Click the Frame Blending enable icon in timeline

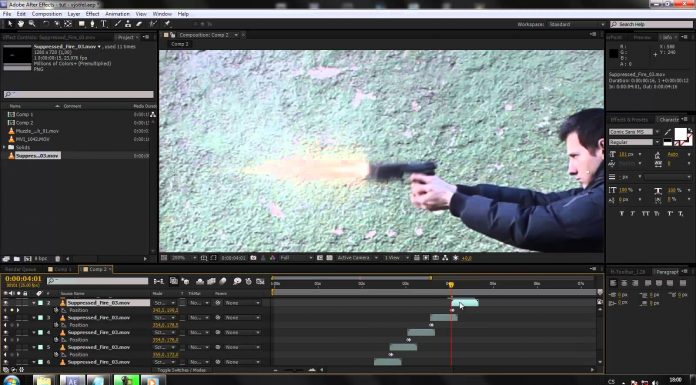211,281
